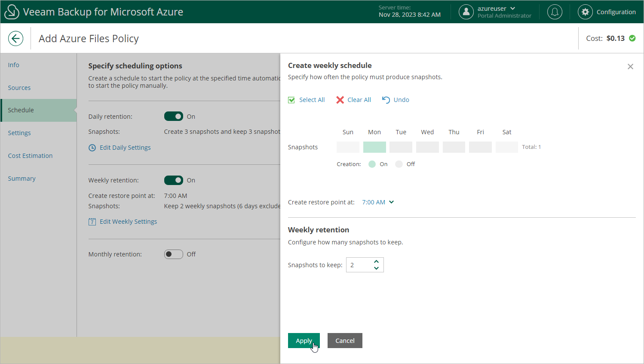Toggle Wednesday snapshot cell

[427, 147]
